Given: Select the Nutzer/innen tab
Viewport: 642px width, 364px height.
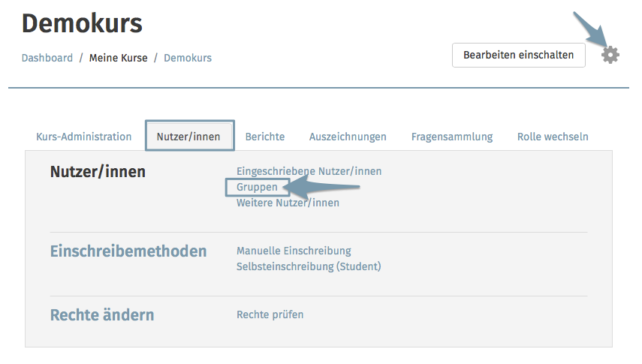Looking at the screenshot, I should [188, 137].
